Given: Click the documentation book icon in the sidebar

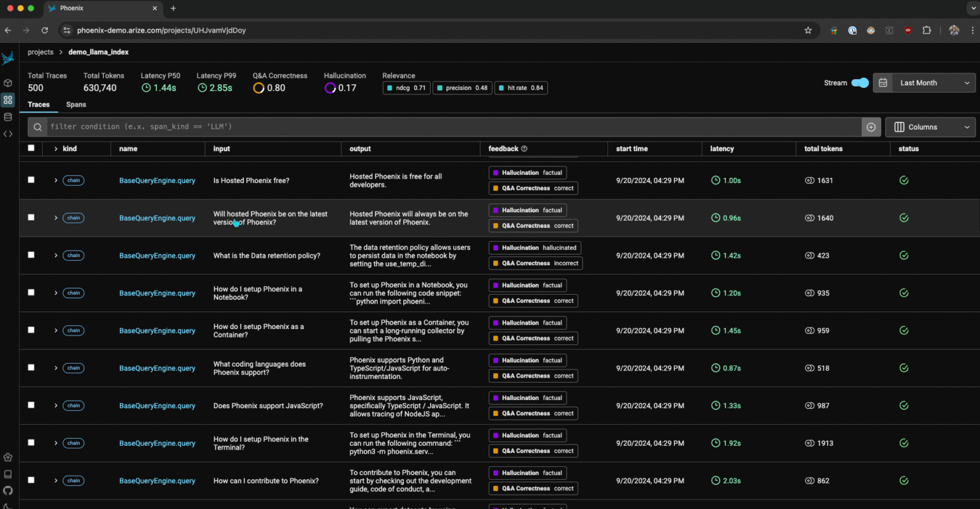Looking at the screenshot, I should (x=8, y=474).
